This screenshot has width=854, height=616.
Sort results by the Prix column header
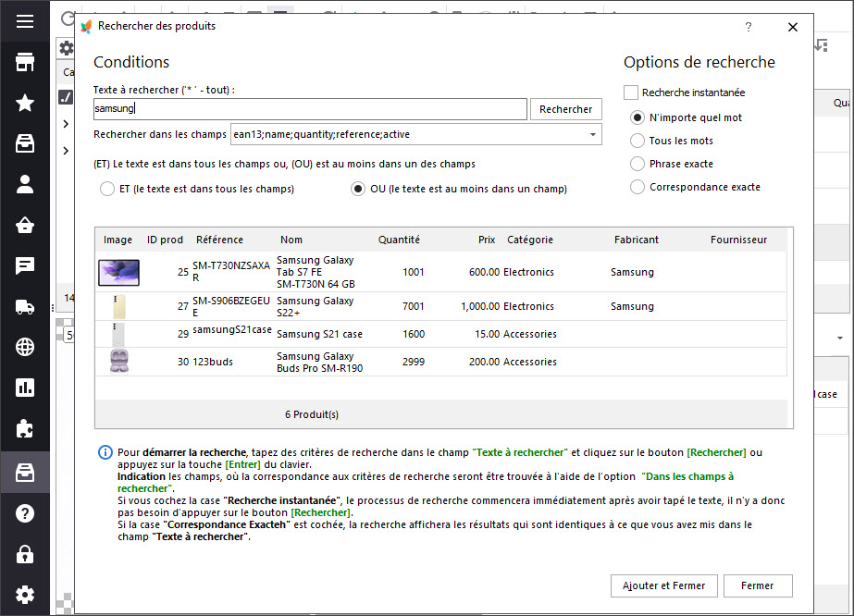pos(487,240)
